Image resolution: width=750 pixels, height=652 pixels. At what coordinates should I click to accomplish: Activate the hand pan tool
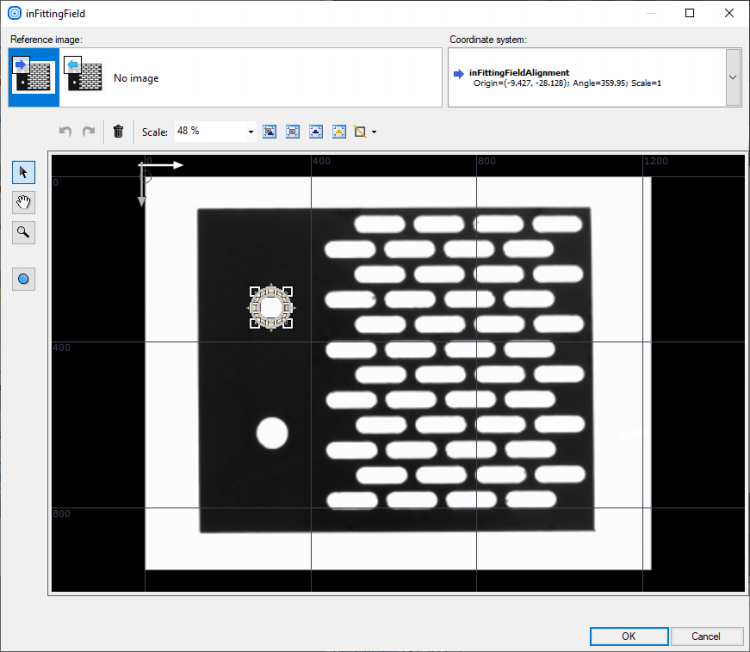[x=23, y=203]
